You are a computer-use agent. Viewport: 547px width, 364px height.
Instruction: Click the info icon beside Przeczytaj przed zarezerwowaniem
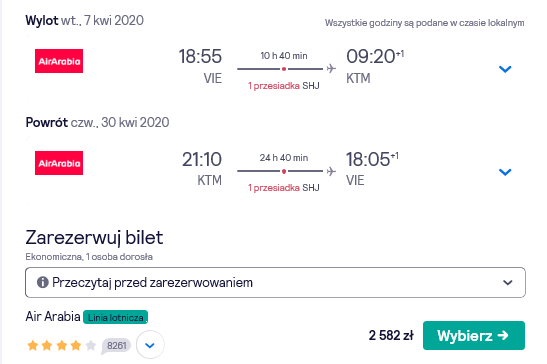point(43,282)
